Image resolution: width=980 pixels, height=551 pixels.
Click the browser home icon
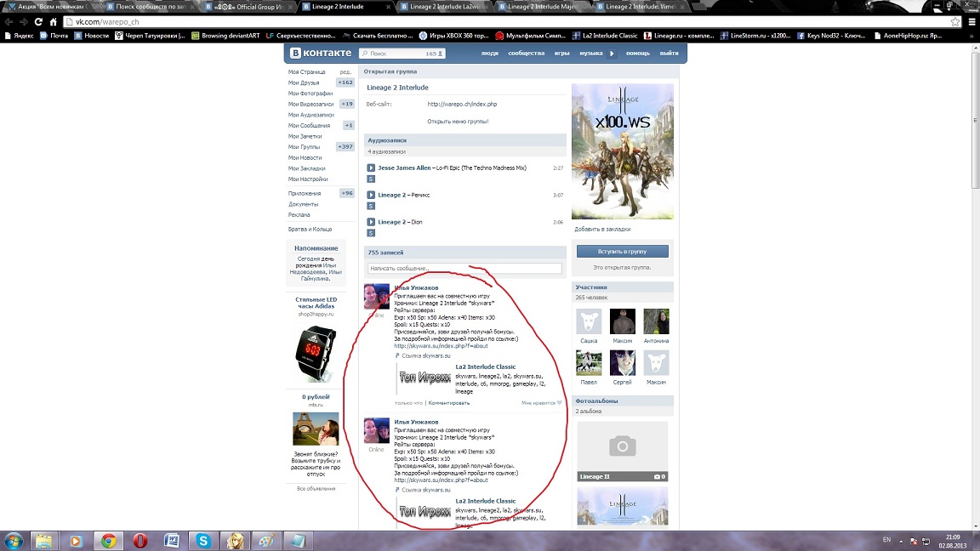click(53, 21)
